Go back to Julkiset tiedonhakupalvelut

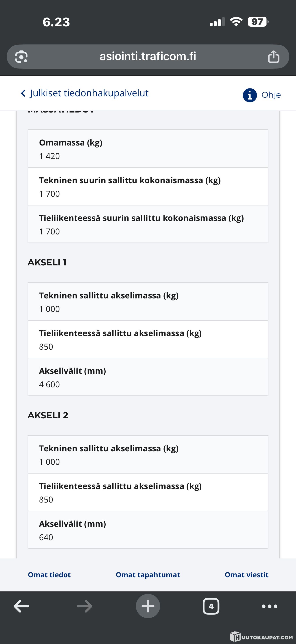tap(89, 93)
